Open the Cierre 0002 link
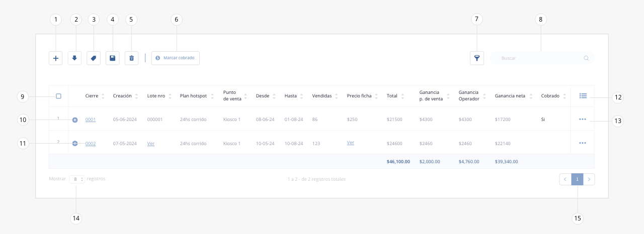The image size is (644, 234). point(91,144)
